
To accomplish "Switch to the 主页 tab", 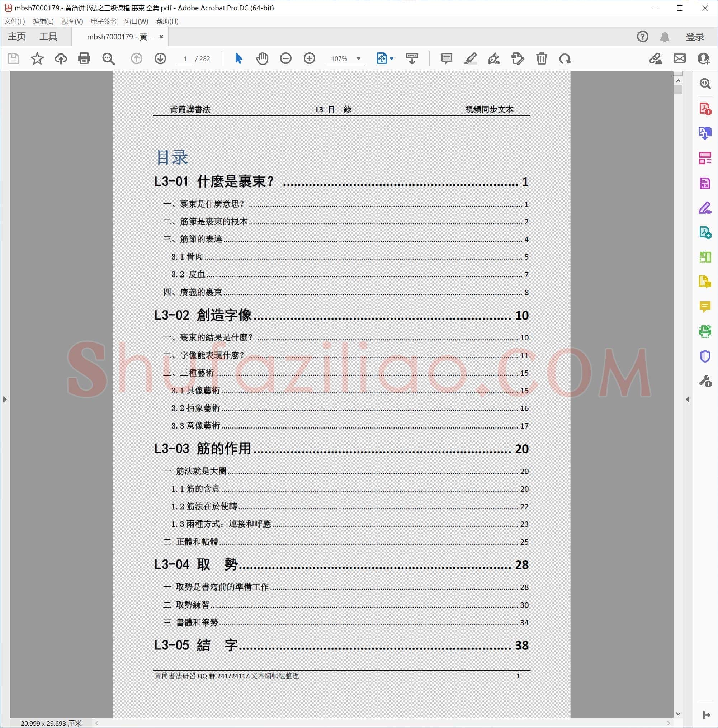I will pos(17,37).
